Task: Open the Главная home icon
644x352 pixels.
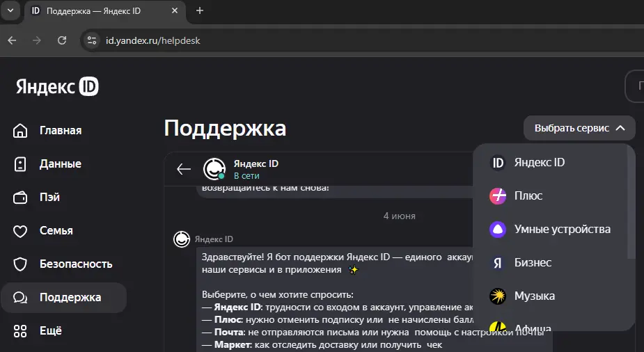Action: click(x=20, y=131)
